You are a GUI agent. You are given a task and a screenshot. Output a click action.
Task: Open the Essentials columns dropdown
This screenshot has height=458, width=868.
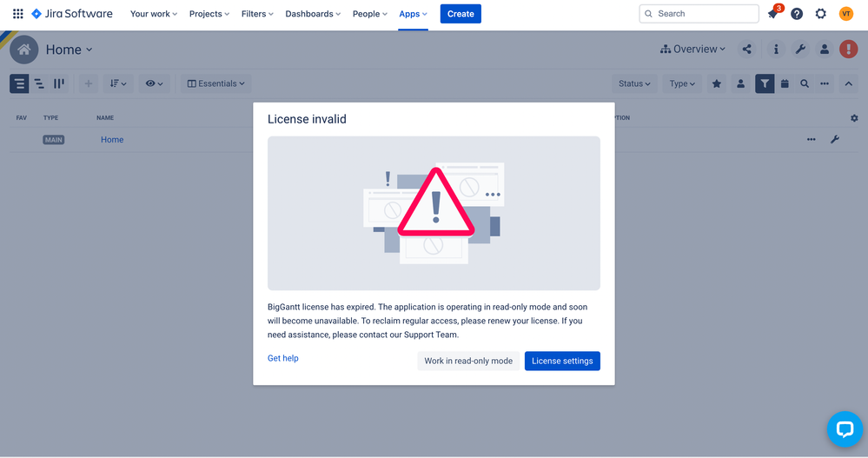215,83
